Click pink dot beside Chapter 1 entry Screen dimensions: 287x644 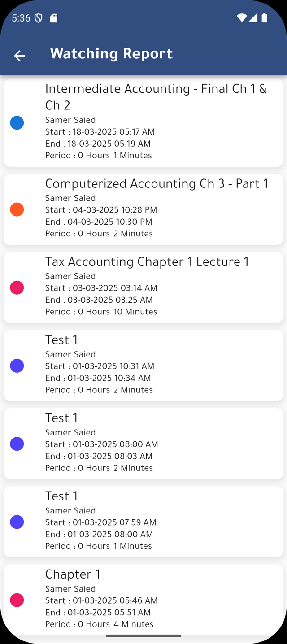[x=17, y=600]
